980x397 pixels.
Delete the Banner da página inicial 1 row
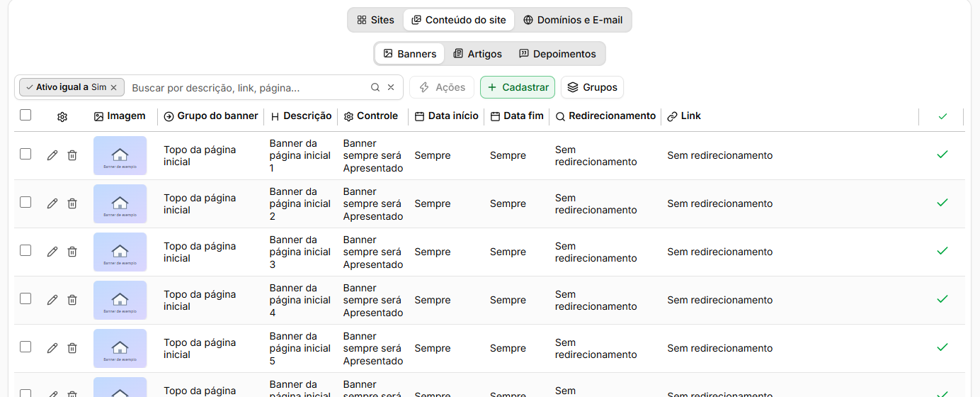[x=72, y=155]
